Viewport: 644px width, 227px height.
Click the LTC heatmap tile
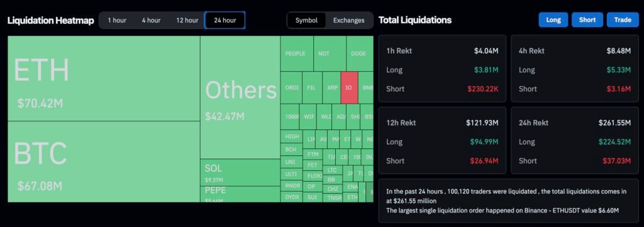[x=332, y=170]
